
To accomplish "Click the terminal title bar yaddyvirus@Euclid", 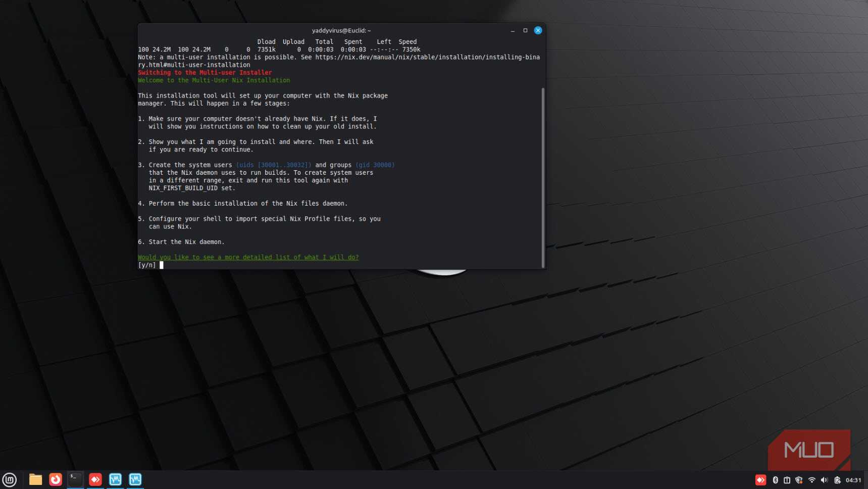I will [x=341, y=30].
